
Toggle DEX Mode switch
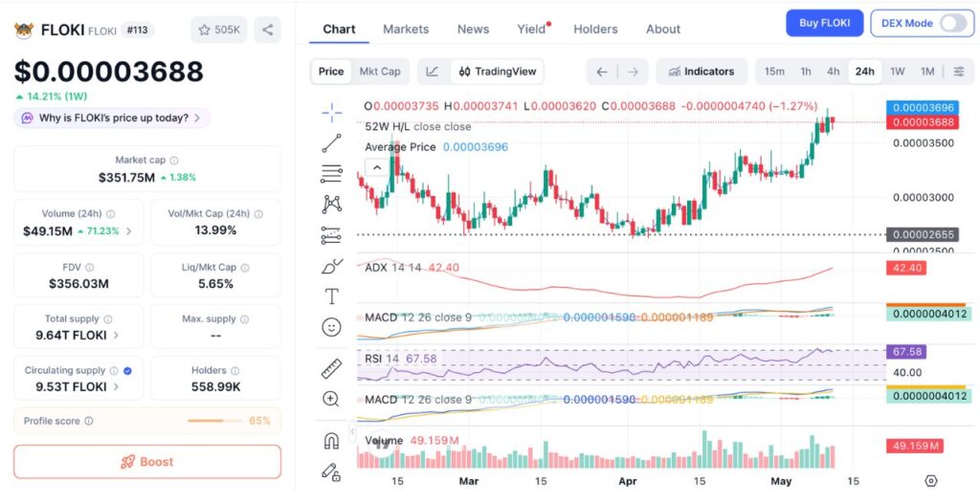coord(952,23)
